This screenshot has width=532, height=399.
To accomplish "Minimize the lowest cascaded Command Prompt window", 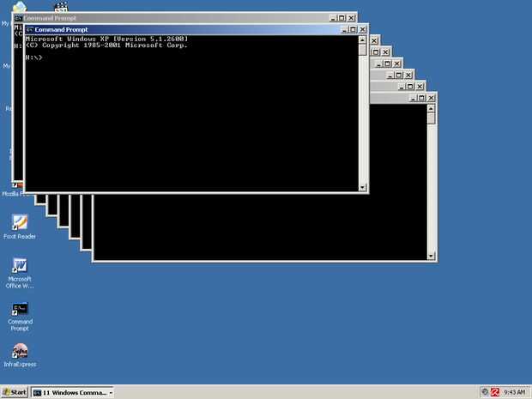I will (413, 98).
